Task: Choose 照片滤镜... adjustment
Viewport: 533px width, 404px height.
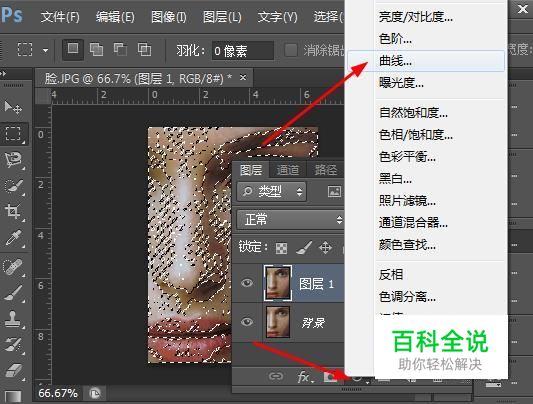Action: (x=407, y=201)
